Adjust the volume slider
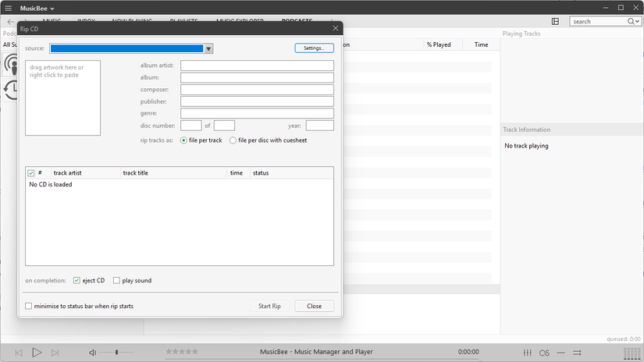Screen dimensions: 644x362 pos(116,352)
